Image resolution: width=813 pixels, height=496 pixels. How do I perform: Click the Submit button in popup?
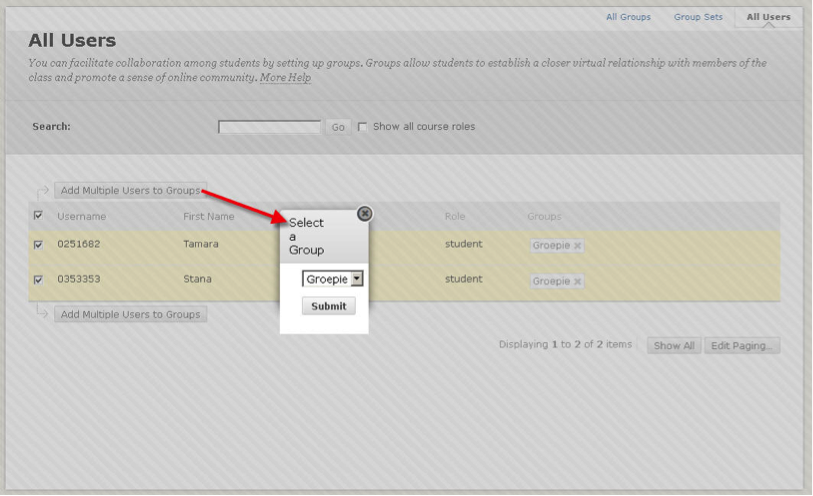click(x=328, y=306)
